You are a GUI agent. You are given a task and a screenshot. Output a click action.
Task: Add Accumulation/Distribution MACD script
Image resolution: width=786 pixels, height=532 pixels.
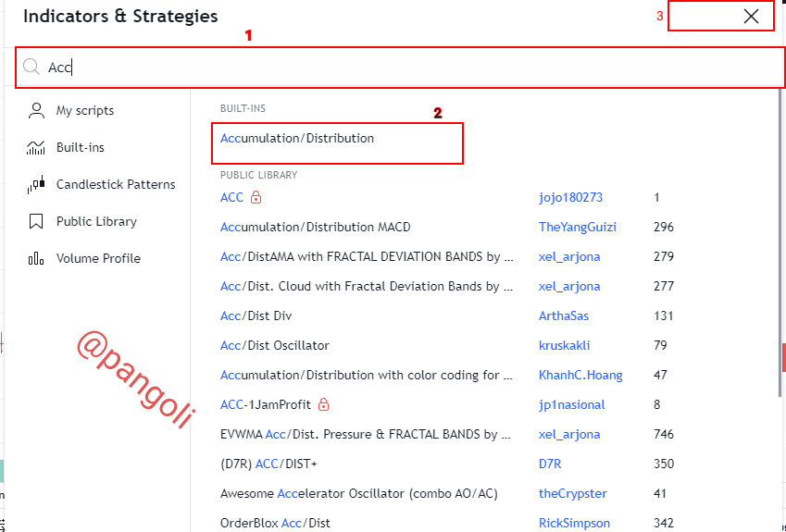click(316, 227)
